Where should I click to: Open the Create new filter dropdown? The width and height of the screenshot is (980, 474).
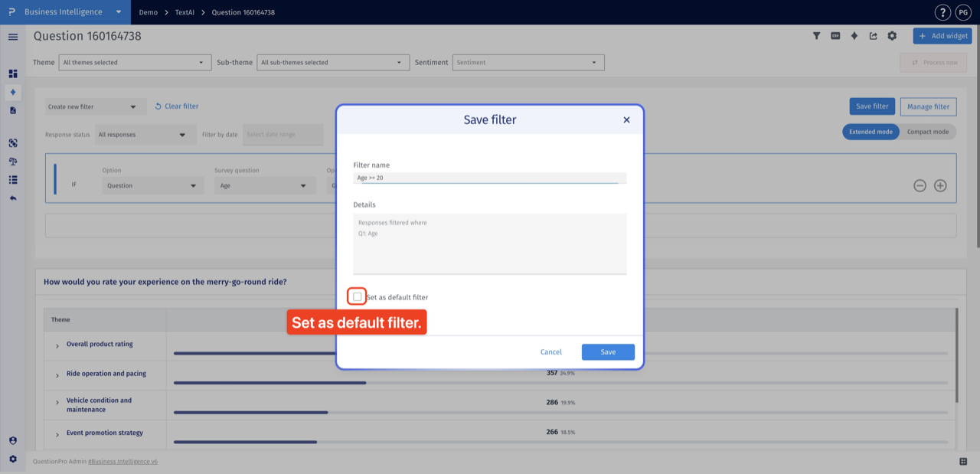tap(96, 106)
